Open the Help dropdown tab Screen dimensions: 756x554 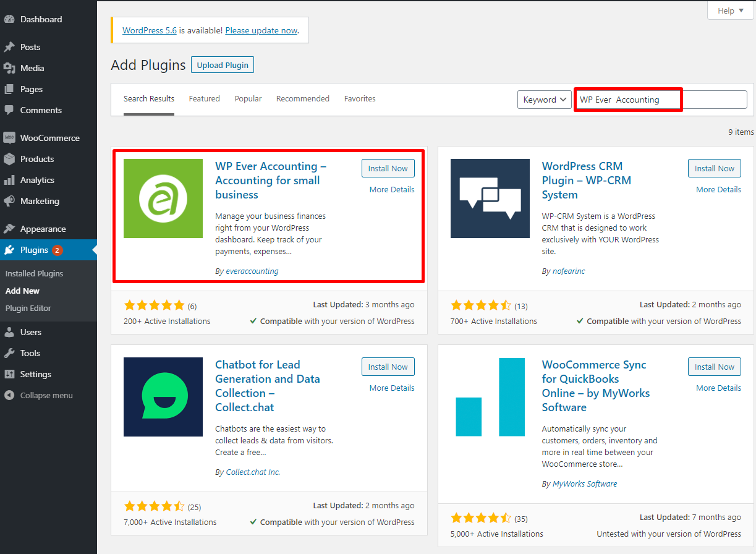click(730, 11)
